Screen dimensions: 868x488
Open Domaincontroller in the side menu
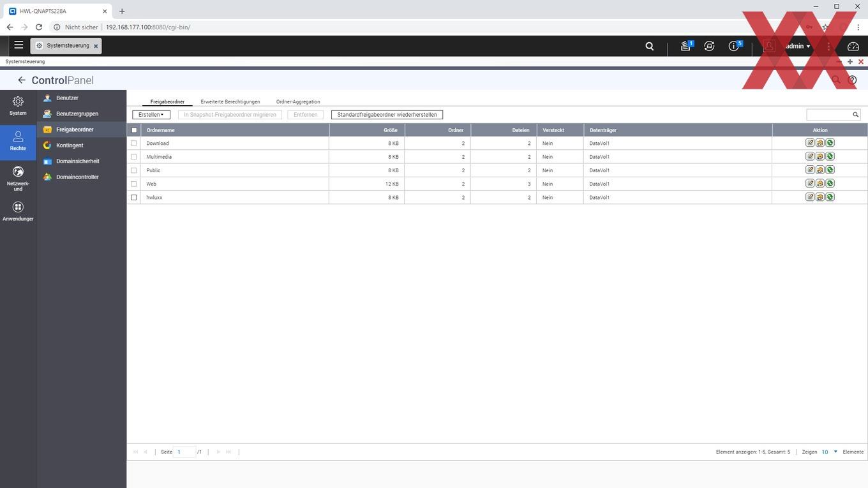point(82,177)
